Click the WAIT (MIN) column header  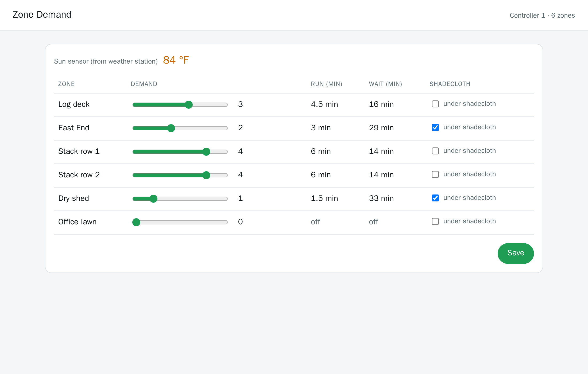385,84
